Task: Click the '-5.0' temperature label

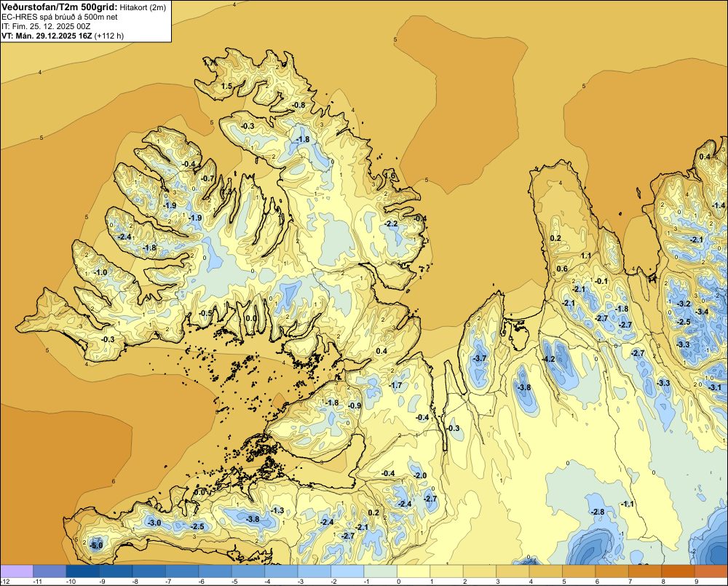Action: [96, 546]
